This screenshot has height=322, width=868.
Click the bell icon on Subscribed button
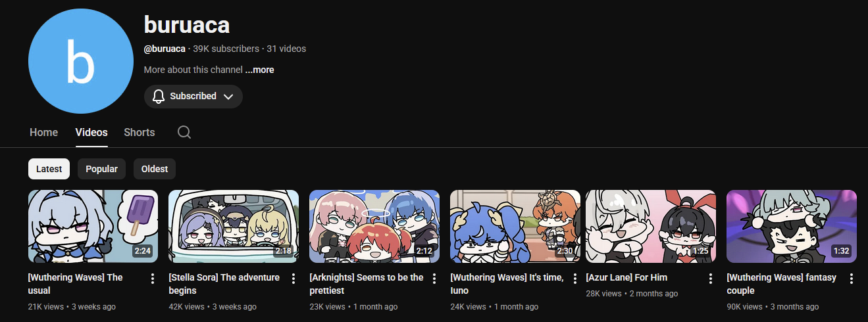tap(159, 97)
